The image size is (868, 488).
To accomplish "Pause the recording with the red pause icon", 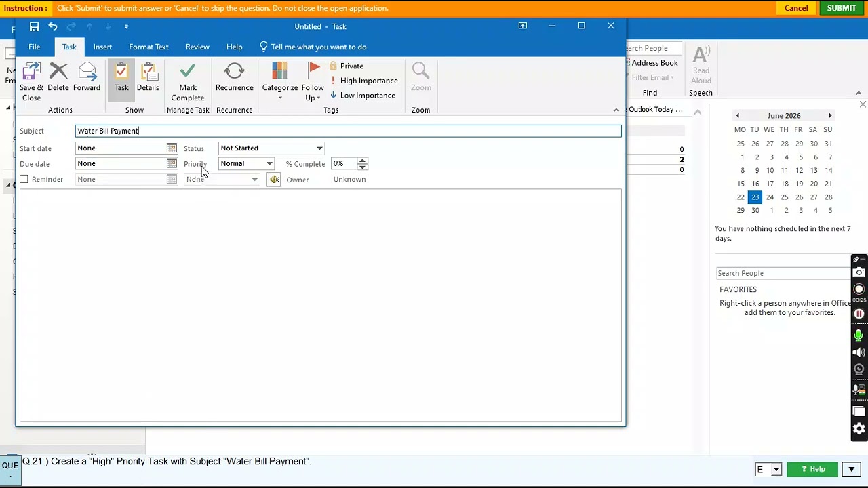I will [x=859, y=314].
